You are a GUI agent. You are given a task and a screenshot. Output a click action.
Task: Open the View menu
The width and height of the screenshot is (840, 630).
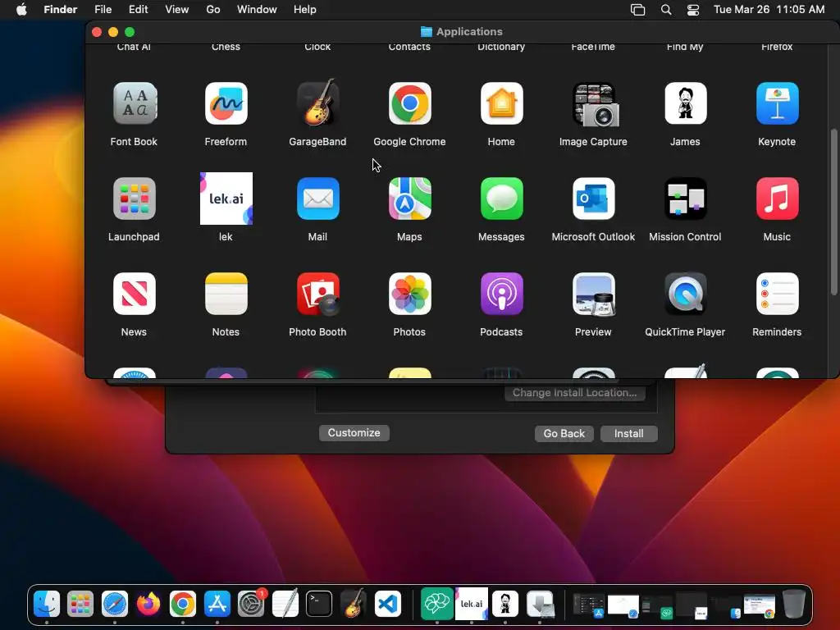tap(177, 10)
